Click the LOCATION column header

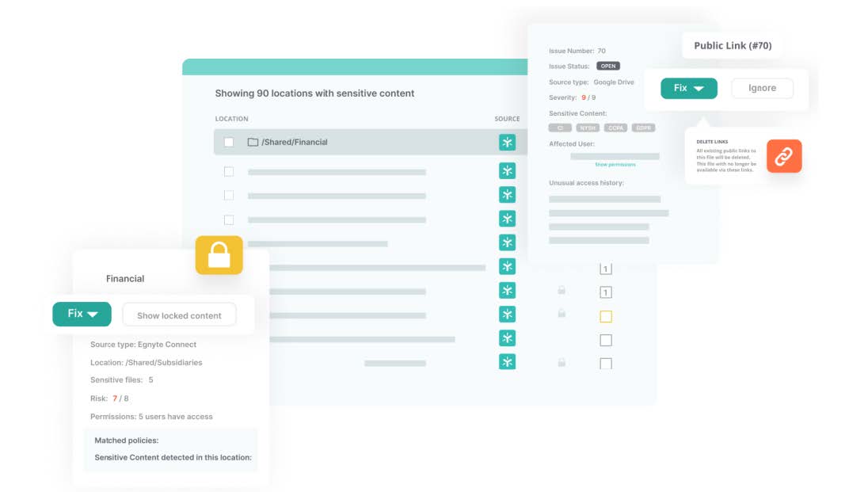231,119
